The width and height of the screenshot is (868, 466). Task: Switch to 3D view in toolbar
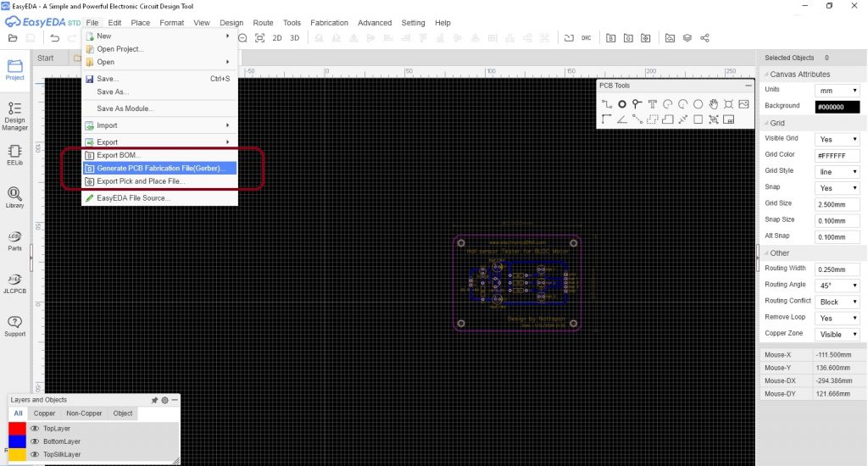[294, 38]
